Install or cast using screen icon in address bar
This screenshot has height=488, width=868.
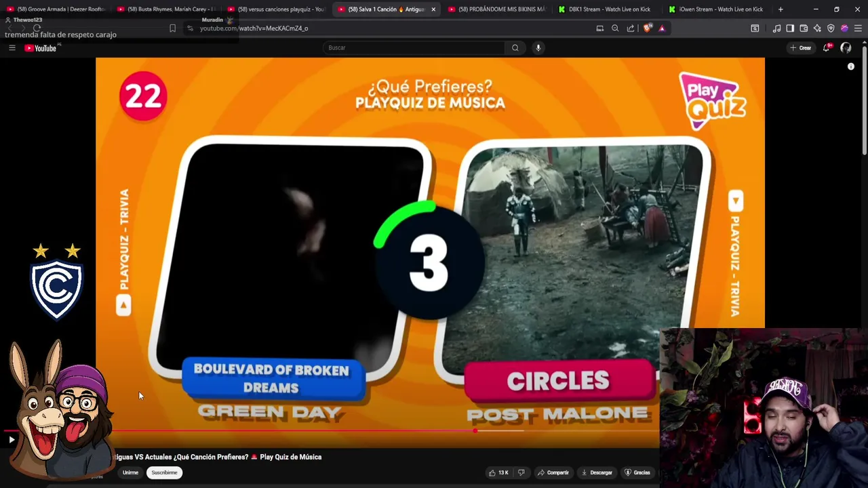pyautogui.click(x=599, y=28)
